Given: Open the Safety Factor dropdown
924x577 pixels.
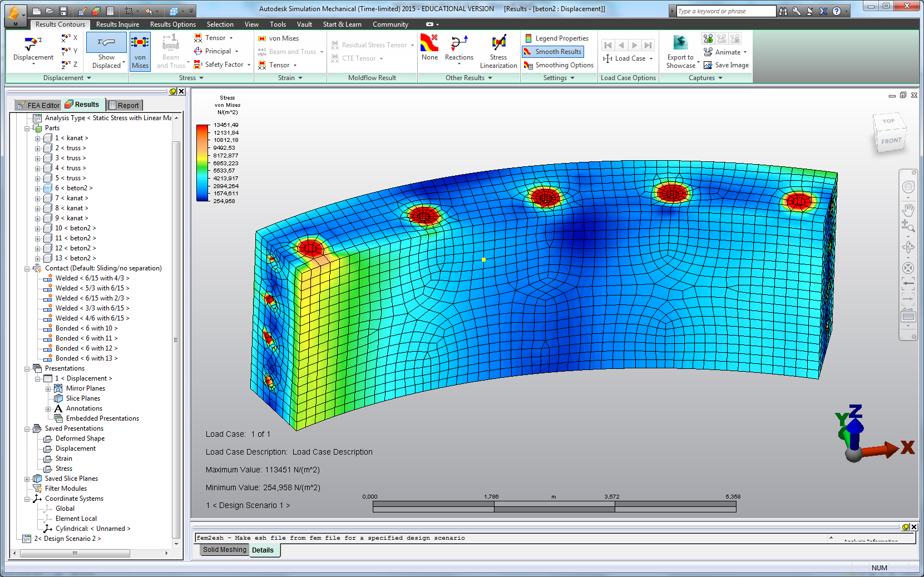Looking at the screenshot, I should [249, 65].
